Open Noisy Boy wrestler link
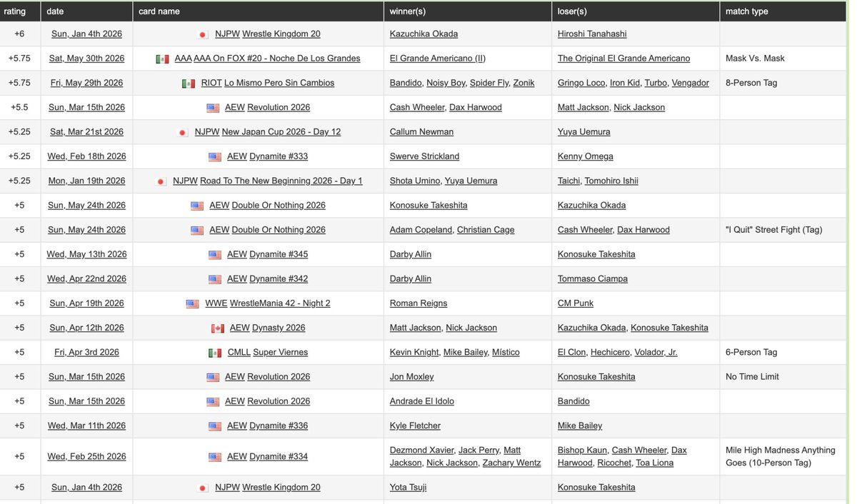This screenshot has height=504, width=857. click(445, 83)
